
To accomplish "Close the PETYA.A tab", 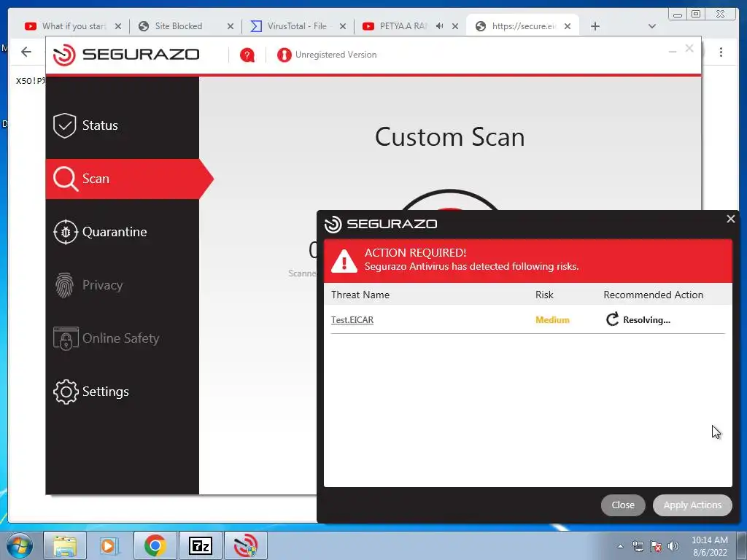I will pyautogui.click(x=455, y=26).
